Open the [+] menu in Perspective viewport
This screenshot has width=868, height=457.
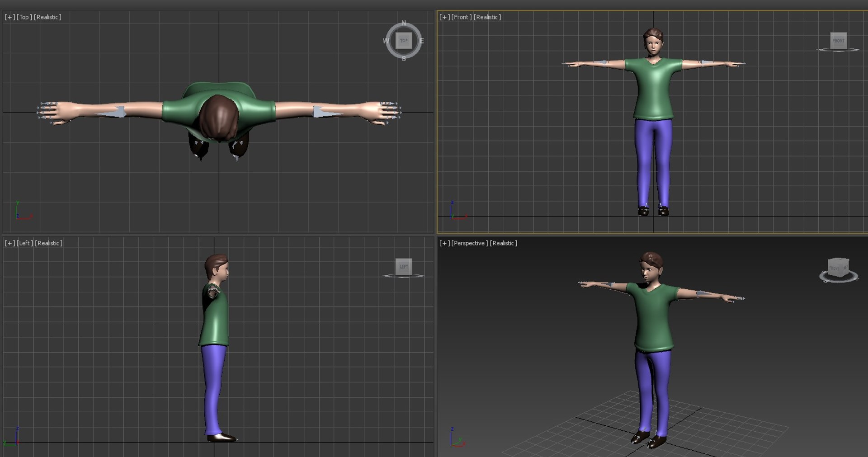click(444, 243)
